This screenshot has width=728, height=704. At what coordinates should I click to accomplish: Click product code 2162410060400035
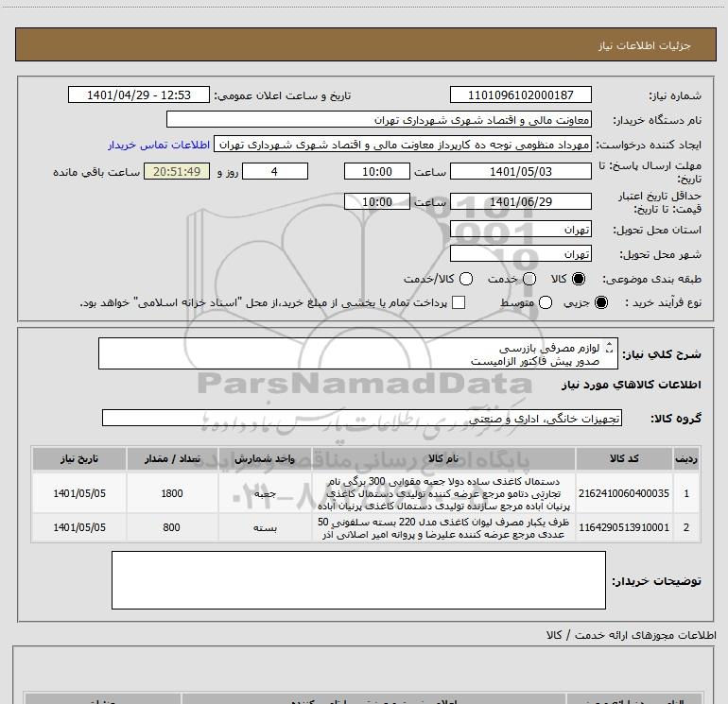click(x=624, y=493)
